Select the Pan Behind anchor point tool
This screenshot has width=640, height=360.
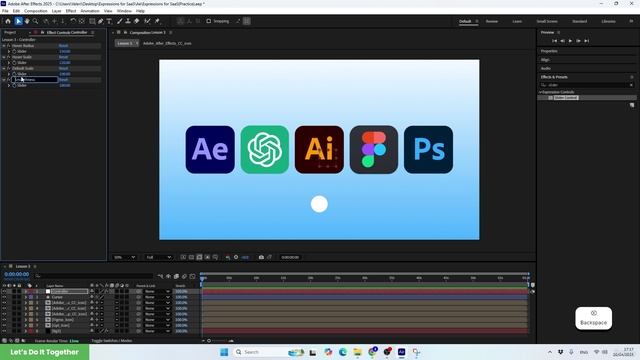[82, 21]
